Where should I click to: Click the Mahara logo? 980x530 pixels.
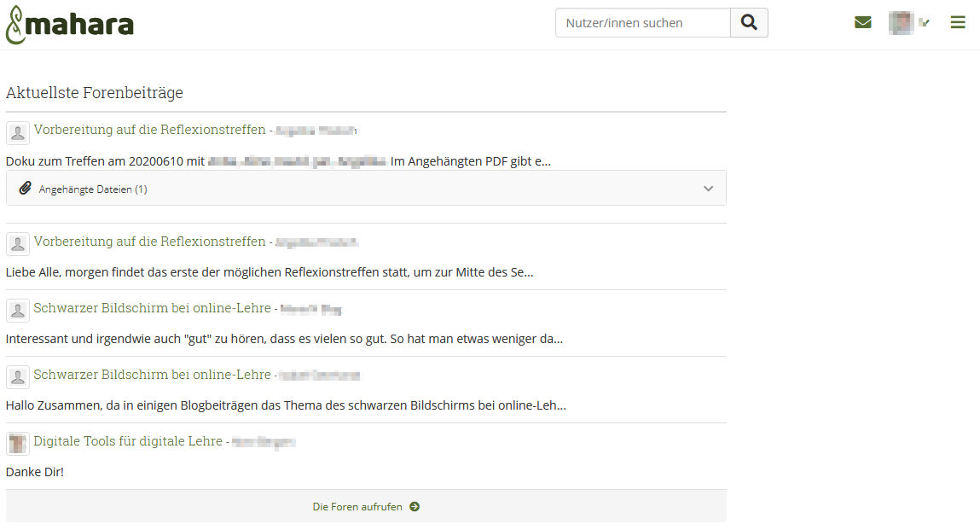(x=70, y=22)
